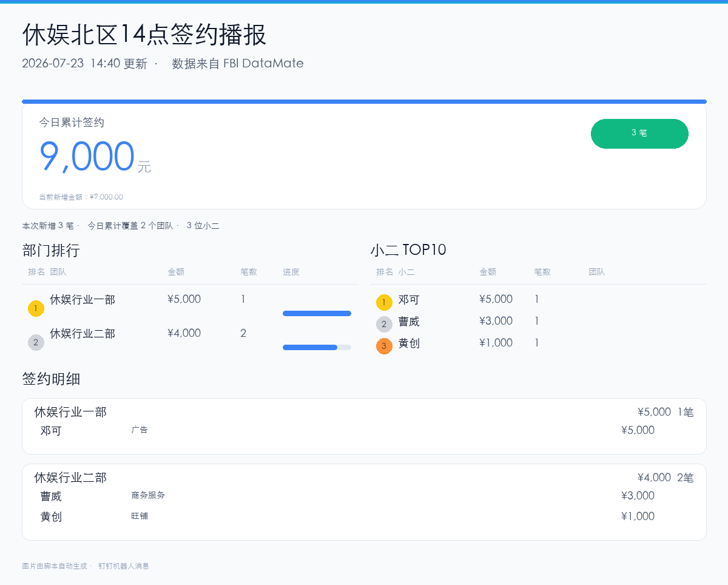Click 团队 column header in 小二 TOP10 table
The width and height of the screenshot is (728, 585).
pos(597,272)
